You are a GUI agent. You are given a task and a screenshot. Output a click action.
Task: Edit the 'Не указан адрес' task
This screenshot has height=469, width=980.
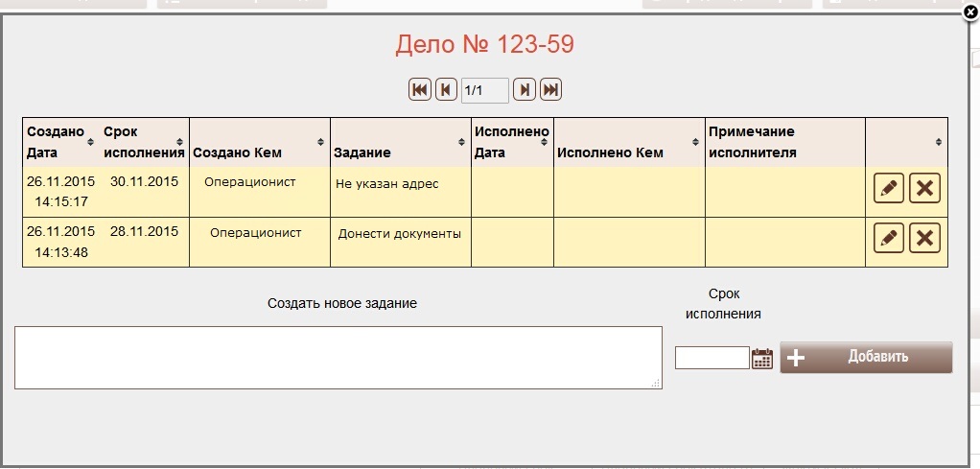click(x=889, y=189)
